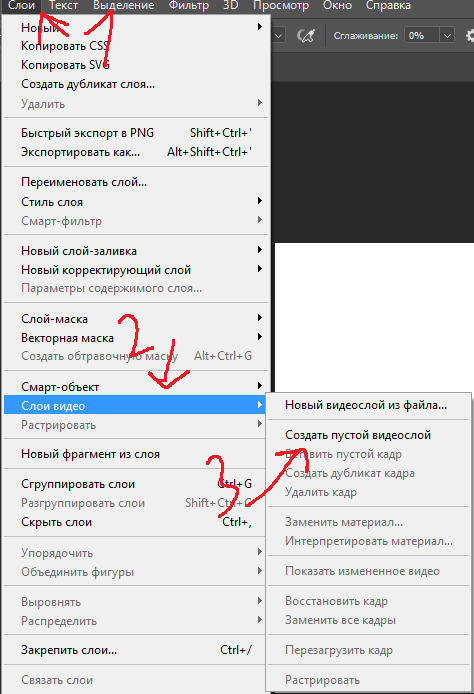Choose Быстрый экспорт в PNG
This screenshot has height=694, width=474.
click(x=135, y=133)
